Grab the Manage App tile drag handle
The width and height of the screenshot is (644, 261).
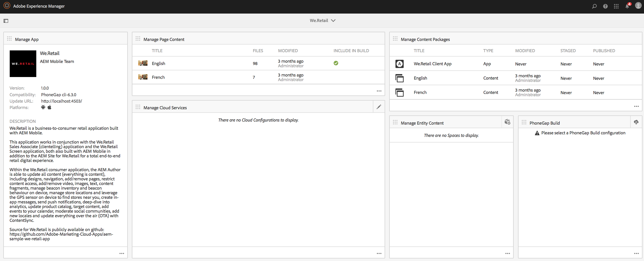point(9,39)
